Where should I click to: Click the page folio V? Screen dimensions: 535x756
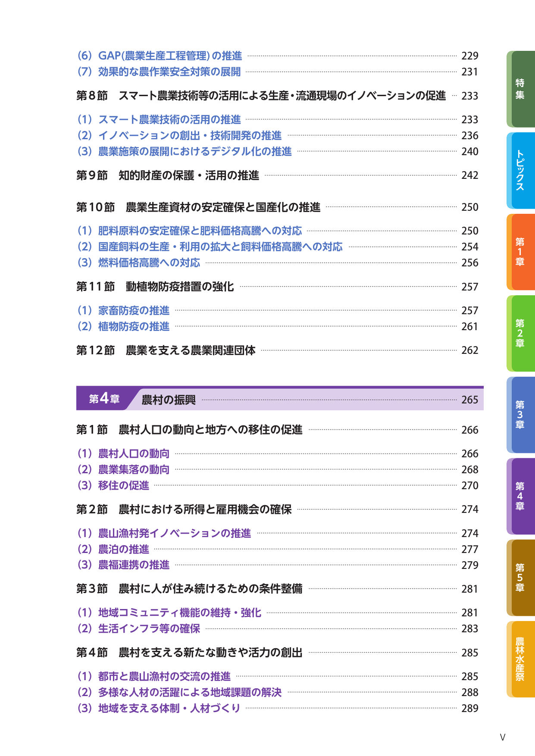point(503,737)
